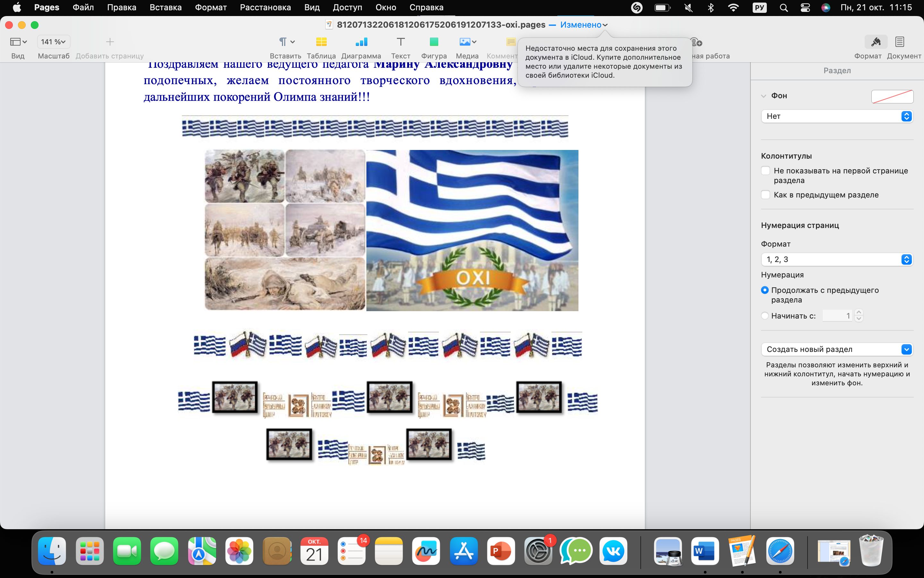The width and height of the screenshot is (924, 578).
Task: Open the Правка menu
Action: pyautogui.click(x=121, y=8)
